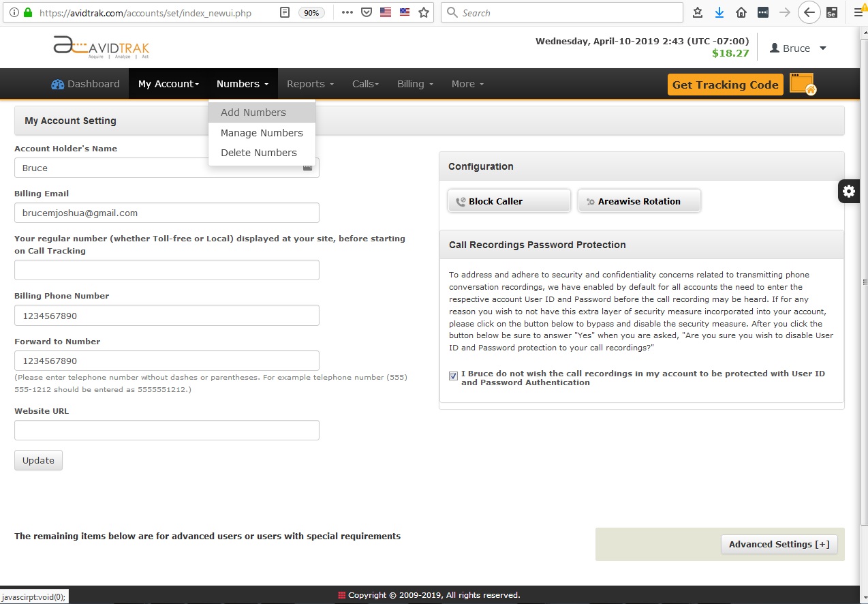Open the Bruce user dropdown arrow
868x604 pixels.
[822, 48]
